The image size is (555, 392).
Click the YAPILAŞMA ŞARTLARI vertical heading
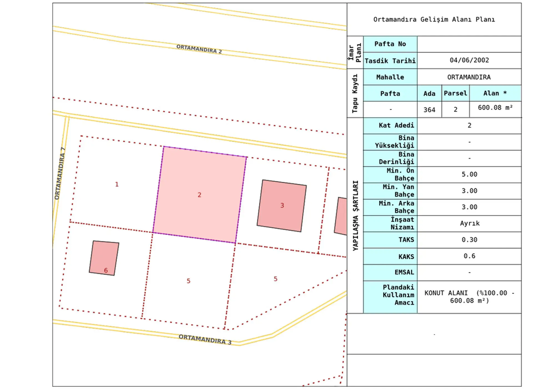pos(355,215)
